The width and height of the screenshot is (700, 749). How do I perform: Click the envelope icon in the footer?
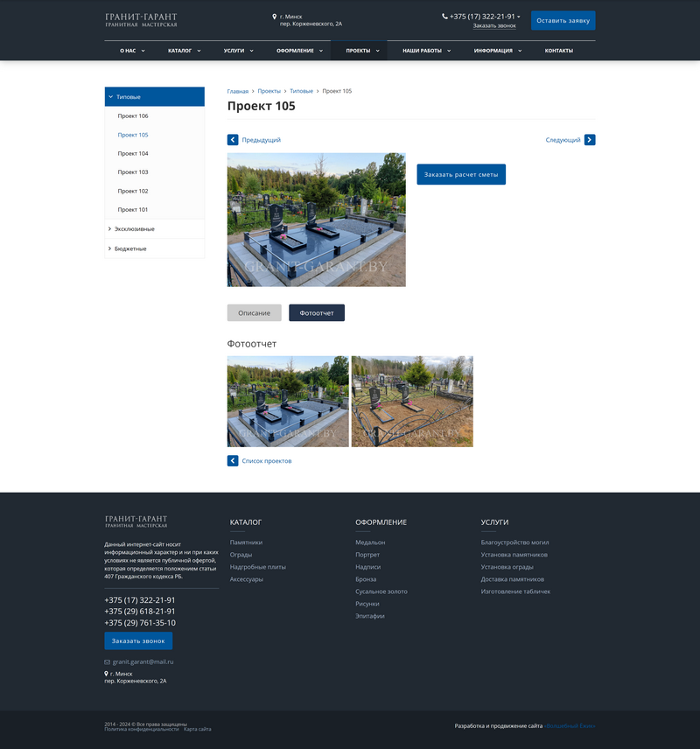(x=107, y=662)
